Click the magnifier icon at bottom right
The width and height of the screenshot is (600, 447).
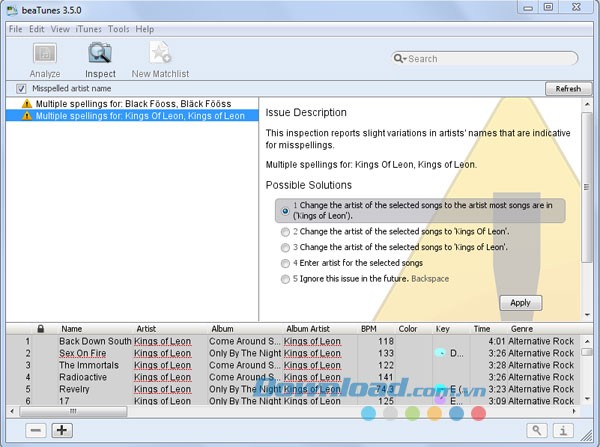coord(538,430)
